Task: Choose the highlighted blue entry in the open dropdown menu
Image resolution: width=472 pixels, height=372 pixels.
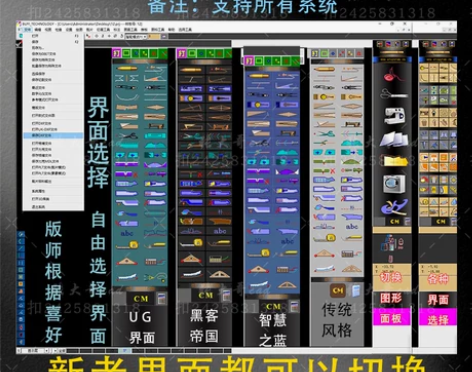Action: [x=53, y=135]
